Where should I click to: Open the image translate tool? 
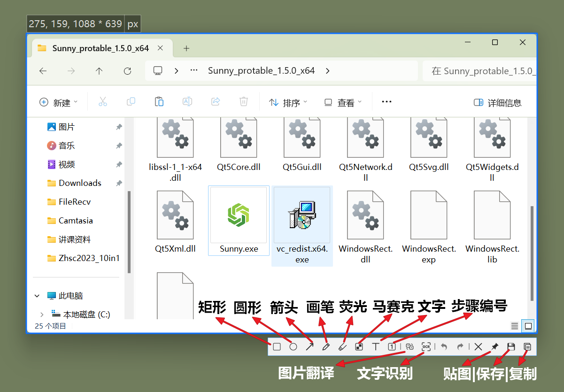click(409, 347)
